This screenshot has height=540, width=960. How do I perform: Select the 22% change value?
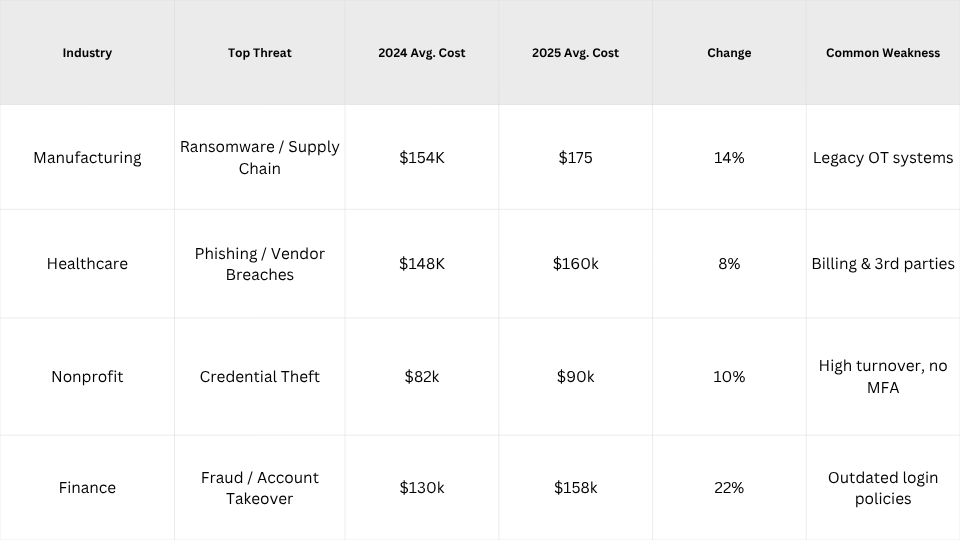click(x=729, y=488)
